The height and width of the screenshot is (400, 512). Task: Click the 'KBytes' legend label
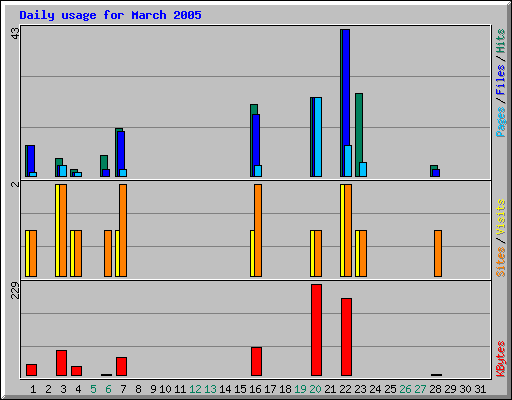(501, 359)
